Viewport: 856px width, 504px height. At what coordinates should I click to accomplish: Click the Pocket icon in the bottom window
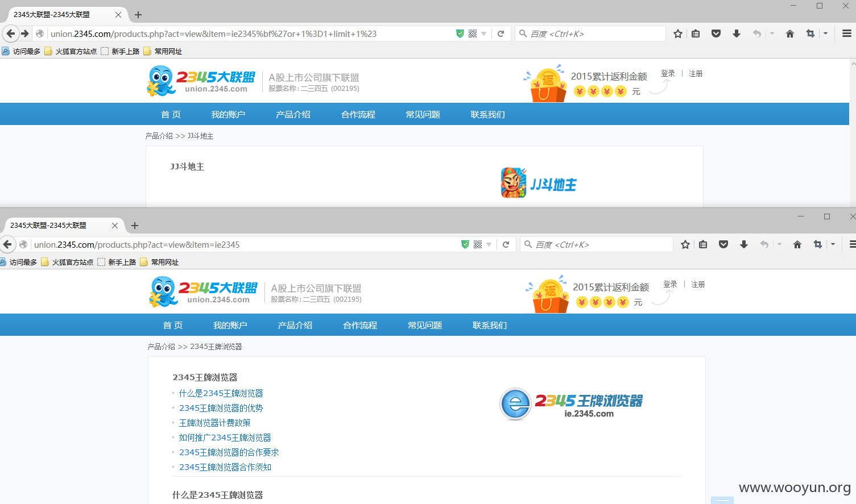pyautogui.click(x=723, y=244)
